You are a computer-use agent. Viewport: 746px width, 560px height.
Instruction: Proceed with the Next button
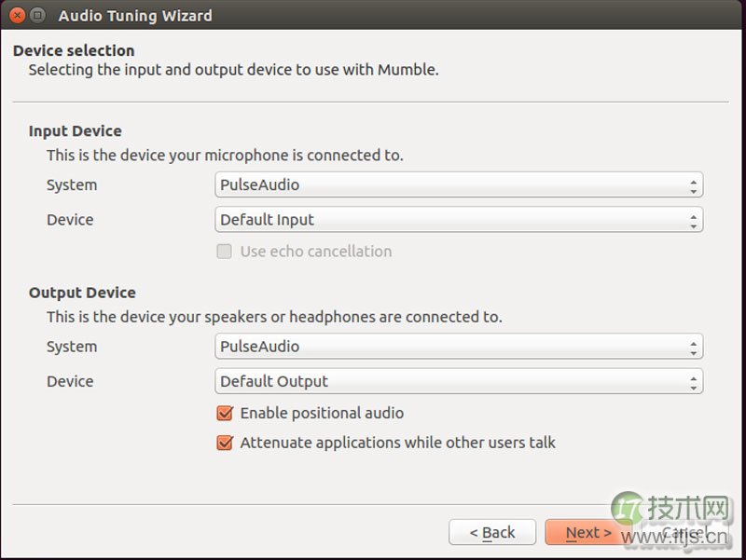(x=588, y=532)
